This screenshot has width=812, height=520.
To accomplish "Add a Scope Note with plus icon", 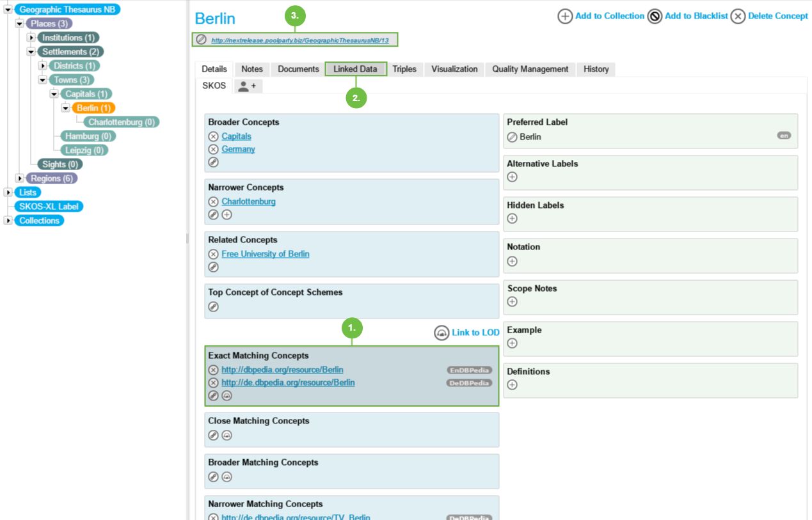I will (x=512, y=302).
